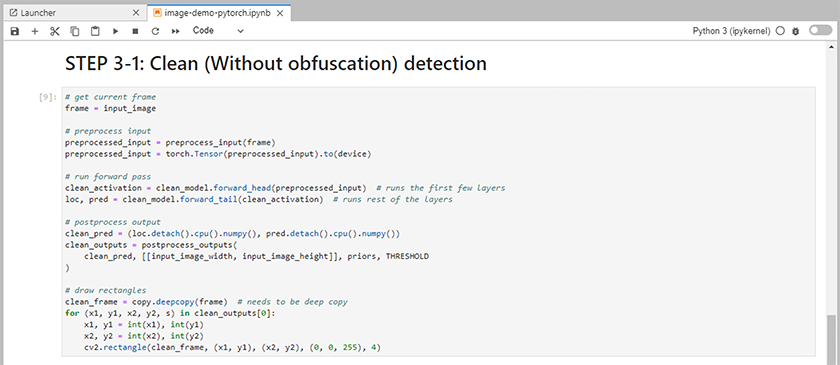Click the dropdown arrow next to Code
Screen dimensions: 840x365
click(241, 32)
